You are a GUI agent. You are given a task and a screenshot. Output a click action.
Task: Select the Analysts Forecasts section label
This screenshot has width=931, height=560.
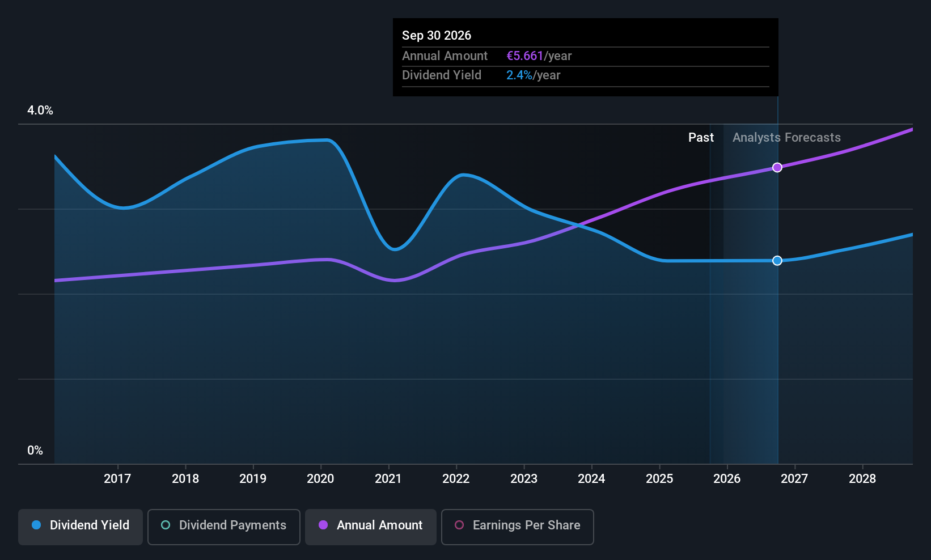pyautogui.click(x=786, y=138)
